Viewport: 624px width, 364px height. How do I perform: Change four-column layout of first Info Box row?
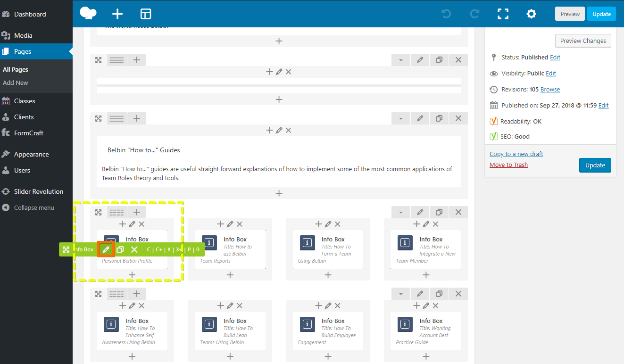116,212
